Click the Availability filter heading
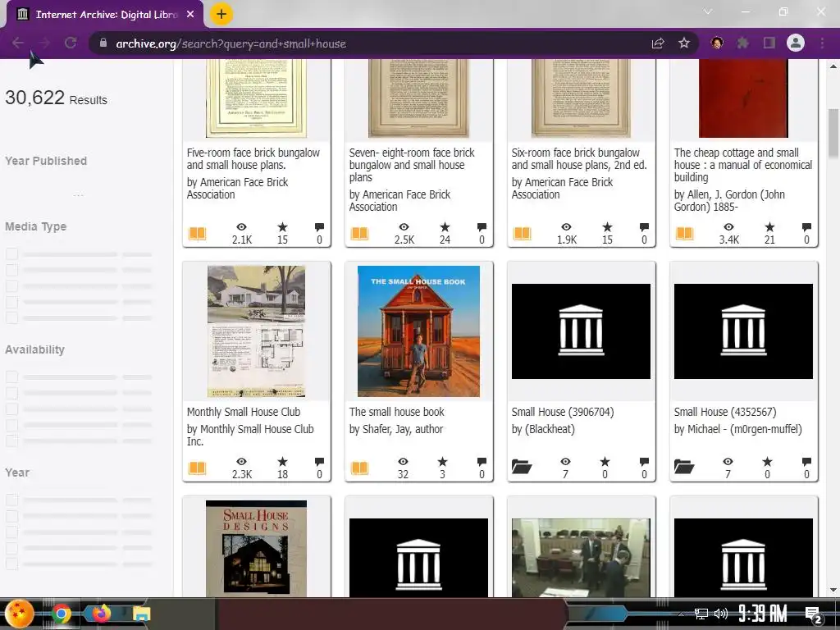 34,349
